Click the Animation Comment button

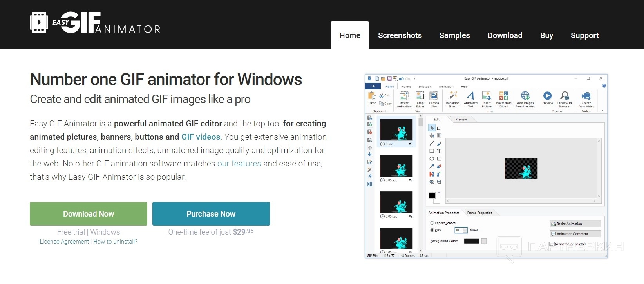coord(575,234)
